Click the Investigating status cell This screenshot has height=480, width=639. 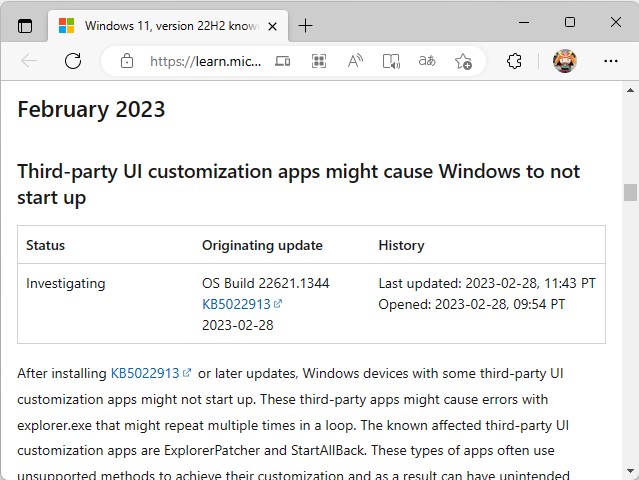(x=66, y=283)
